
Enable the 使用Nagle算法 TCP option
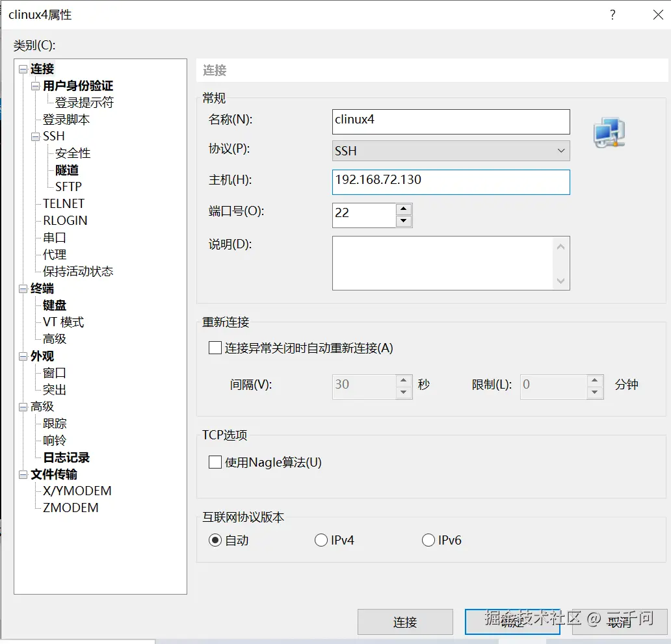tap(215, 463)
